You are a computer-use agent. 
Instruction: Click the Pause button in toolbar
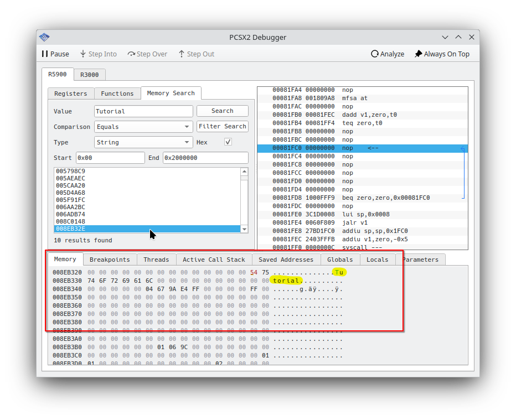pyautogui.click(x=55, y=54)
